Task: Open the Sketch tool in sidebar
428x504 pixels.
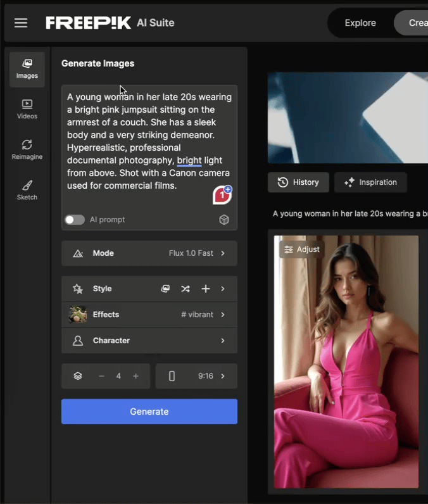Action: point(27,191)
